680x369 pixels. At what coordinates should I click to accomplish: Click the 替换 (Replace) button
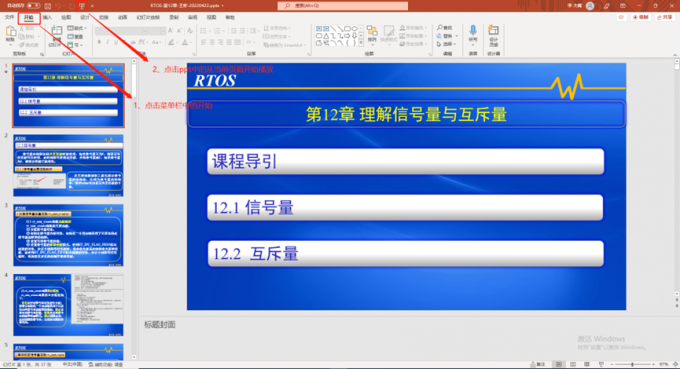click(x=445, y=36)
